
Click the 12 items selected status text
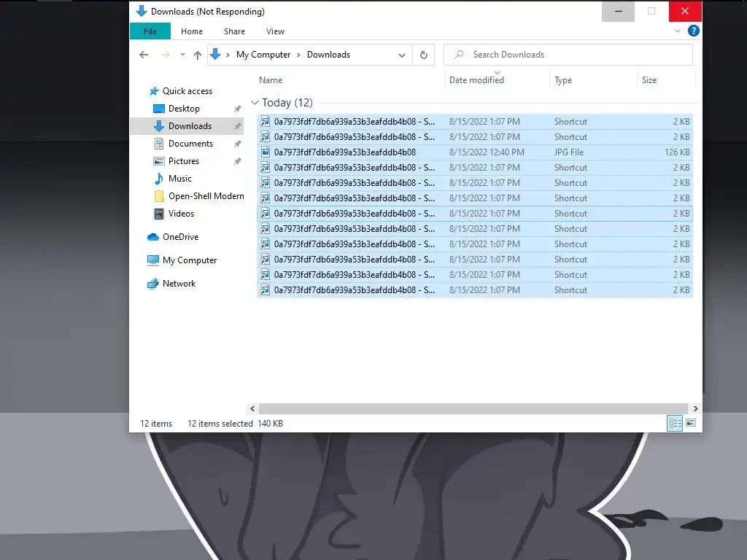pyautogui.click(x=220, y=424)
